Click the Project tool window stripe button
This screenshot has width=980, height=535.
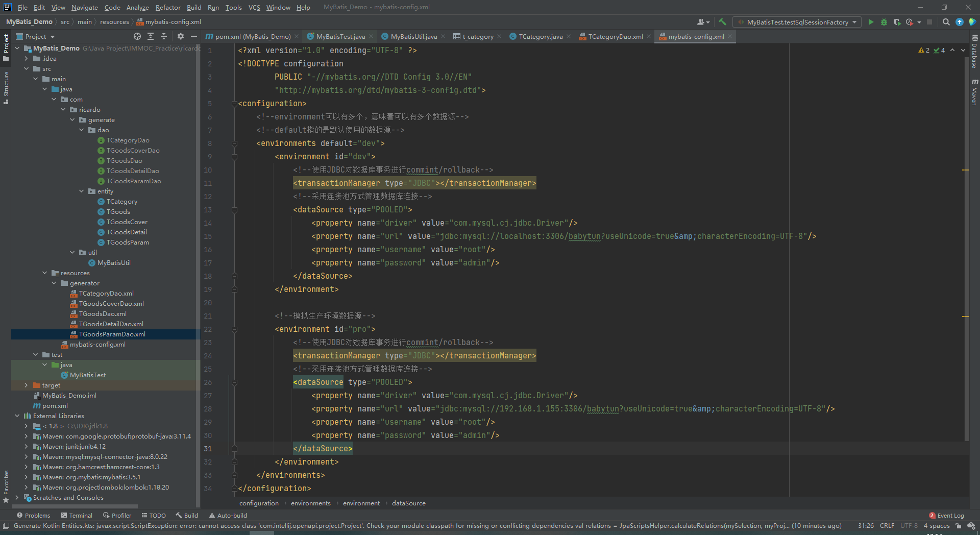coord(6,47)
